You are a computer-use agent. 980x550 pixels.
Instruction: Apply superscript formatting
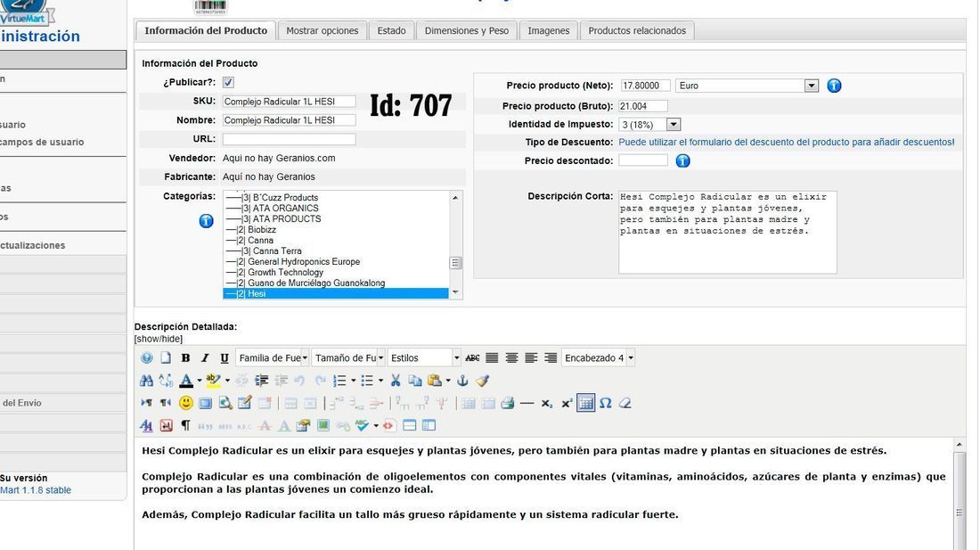[x=567, y=403]
